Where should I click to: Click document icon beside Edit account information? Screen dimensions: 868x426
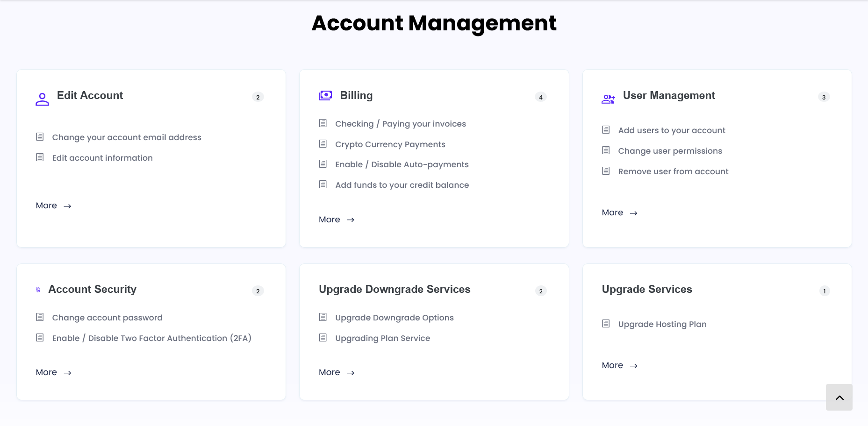tap(40, 157)
